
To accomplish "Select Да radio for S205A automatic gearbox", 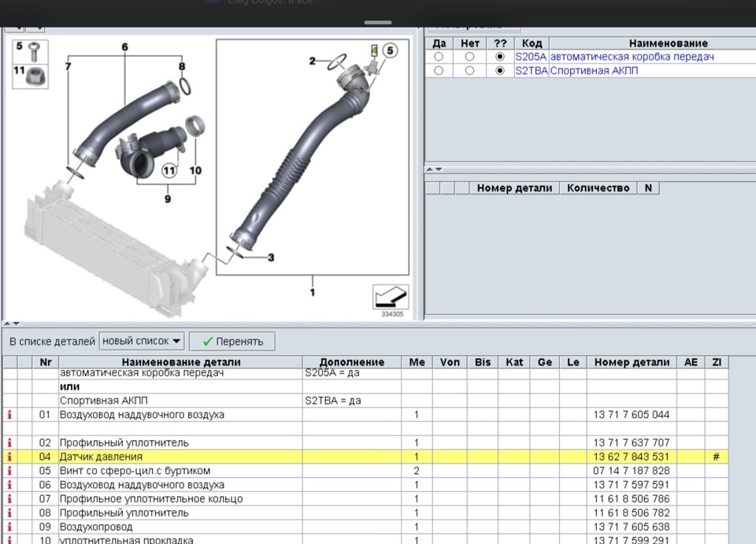I will pos(439,57).
